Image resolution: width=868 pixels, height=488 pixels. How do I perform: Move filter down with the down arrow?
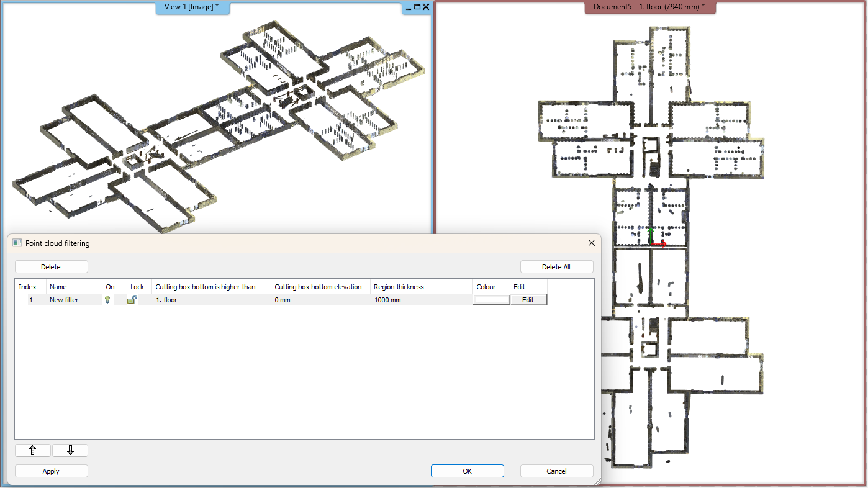[70, 451]
